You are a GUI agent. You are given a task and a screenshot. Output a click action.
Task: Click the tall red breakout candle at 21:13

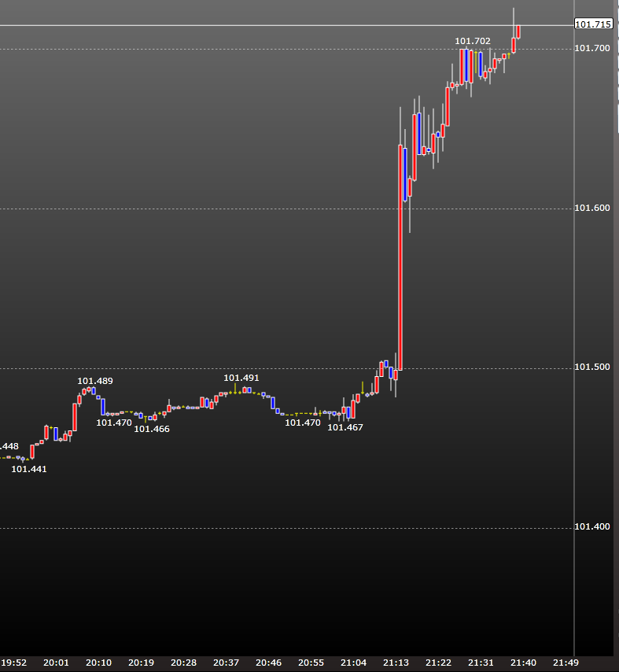pyautogui.click(x=400, y=257)
